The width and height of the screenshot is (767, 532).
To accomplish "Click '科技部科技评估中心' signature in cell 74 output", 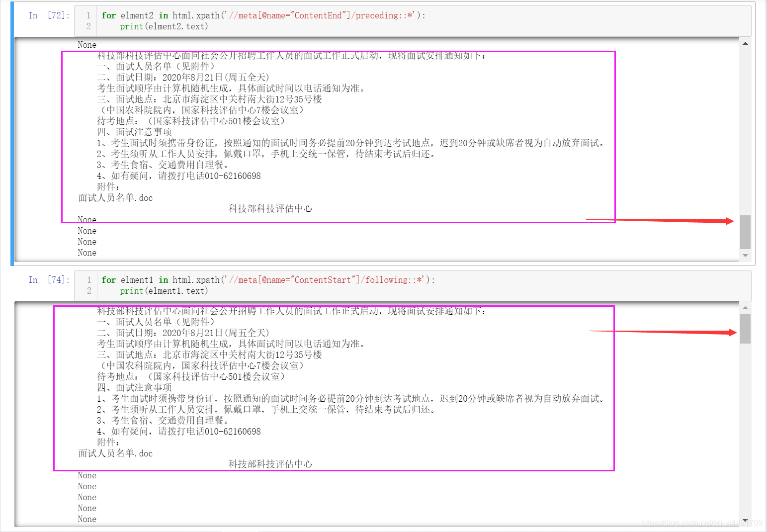I will point(270,464).
